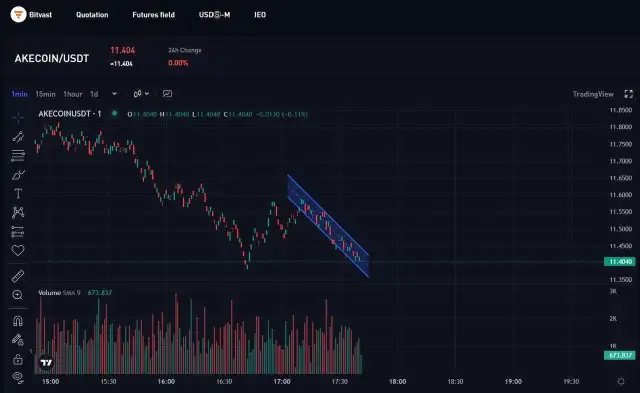This screenshot has width=640, height=393.
Task: Click the 15:00 time axis label
Action: click(x=51, y=382)
